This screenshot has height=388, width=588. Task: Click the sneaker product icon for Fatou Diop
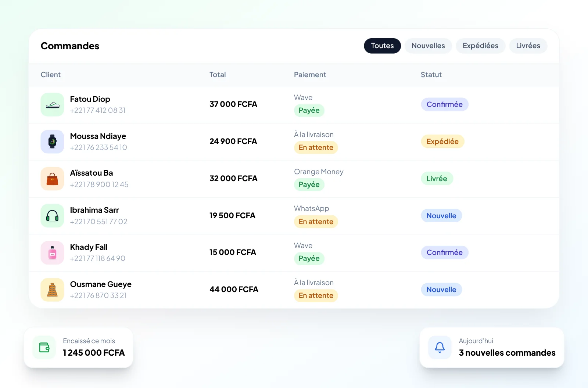52,105
